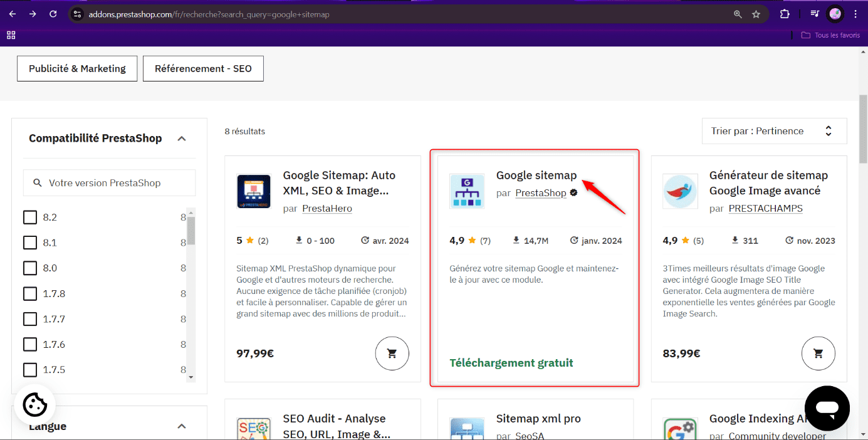868x440 pixels.
Task: Open the Trier par : Pertinence dropdown
Action: pos(774,131)
